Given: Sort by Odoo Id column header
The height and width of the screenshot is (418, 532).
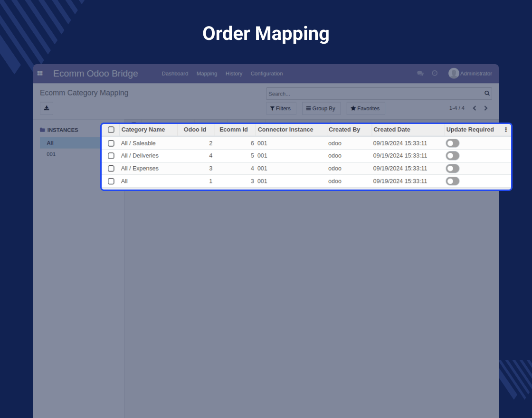Looking at the screenshot, I should (195, 130).
